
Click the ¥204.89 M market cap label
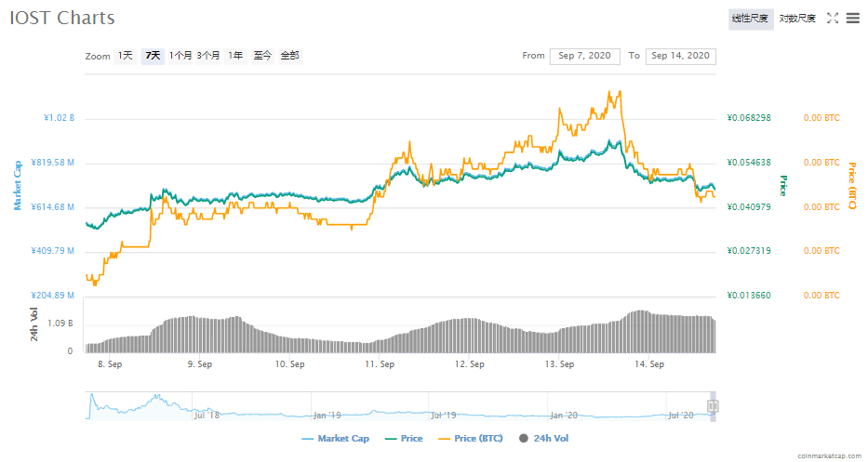tap(53, 296)
